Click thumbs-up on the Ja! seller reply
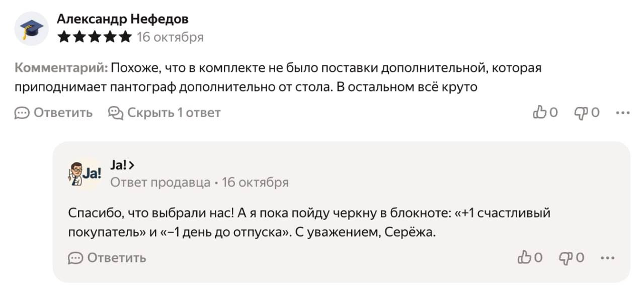The width and height of the screenshot is (644, 298). click(525, 258)
